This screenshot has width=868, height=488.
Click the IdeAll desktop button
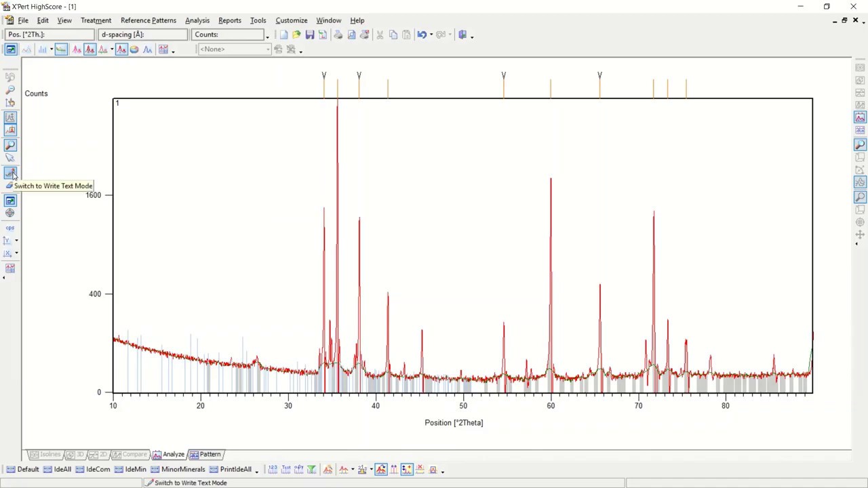(58, 469)
